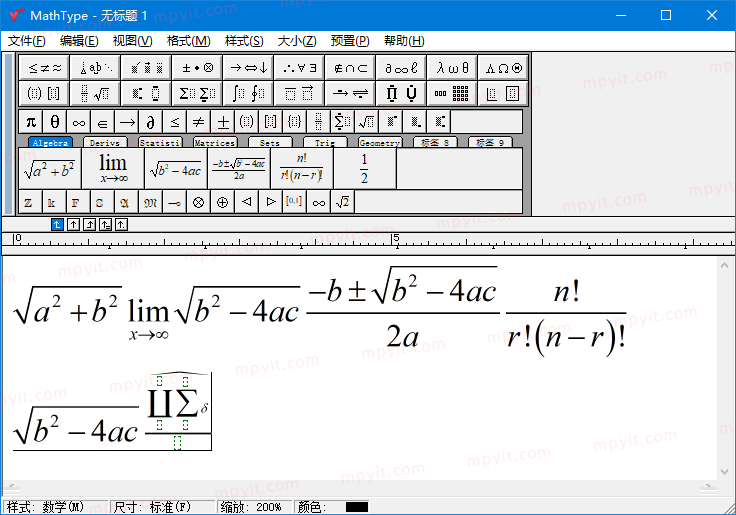Image resolution: width=736 pixels, height=515 pixels.
Task: Insert the less-than-or-equal symbol in small bar
Action: point(175,122)
